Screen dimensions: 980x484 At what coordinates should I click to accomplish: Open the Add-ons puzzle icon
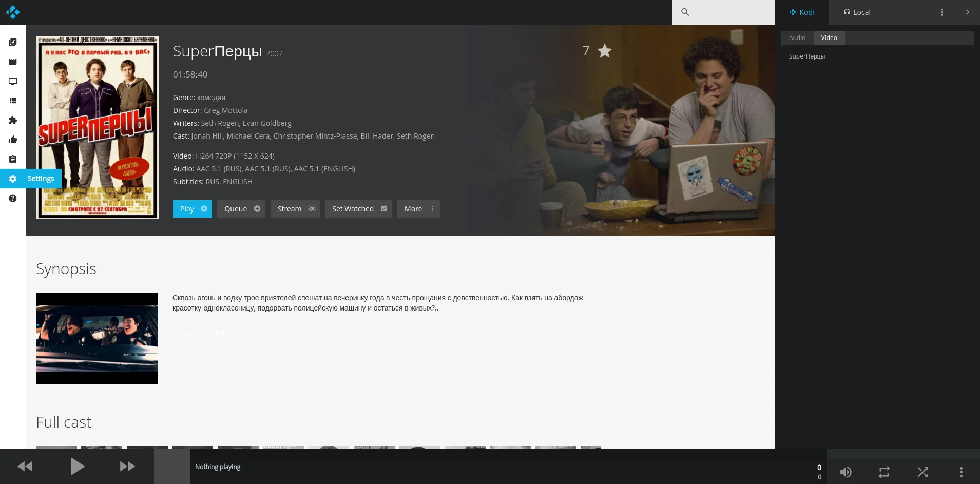[x=13, y=120]
